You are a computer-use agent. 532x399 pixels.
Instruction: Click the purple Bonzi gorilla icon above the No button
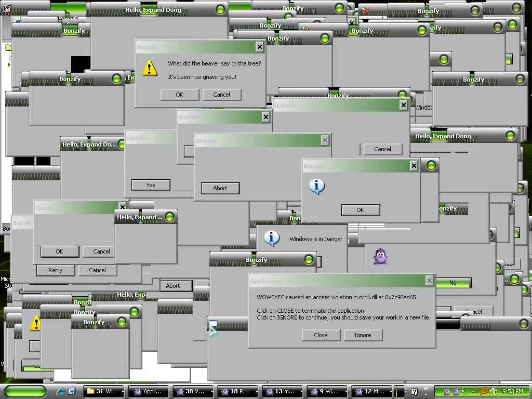380,256
